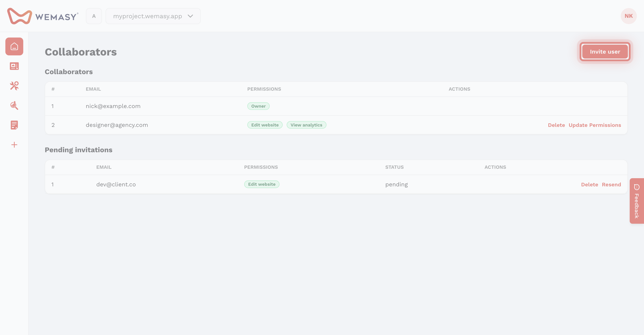The height and width of the screenshot is (335, 644).
Task: Resend invitation to dev@client.co
Action: pos(611,184)
